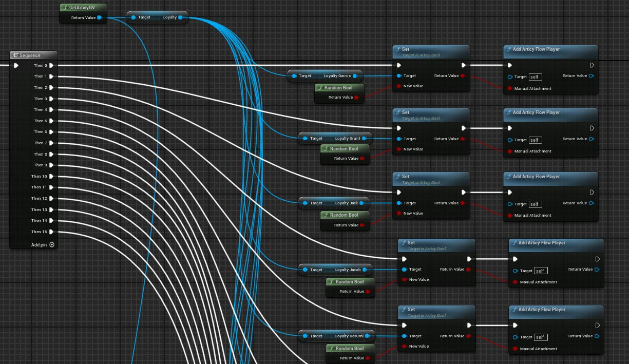This screenshot has height=364, width=629.
Task: Click the self field on the third Add Articy Flow Player node
Action: [x=536, y=204]
